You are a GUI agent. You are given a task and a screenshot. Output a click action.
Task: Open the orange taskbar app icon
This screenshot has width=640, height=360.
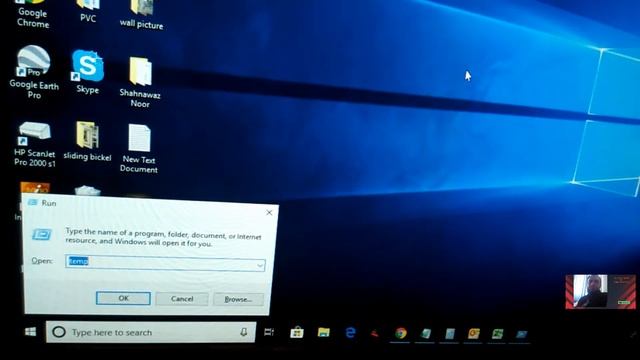[x=473, y=334]
